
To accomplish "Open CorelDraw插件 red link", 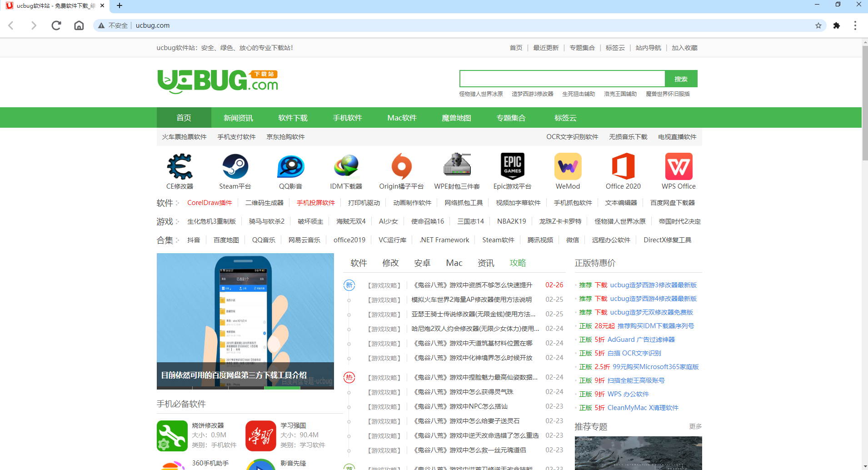I will click(x=210, y=203).
